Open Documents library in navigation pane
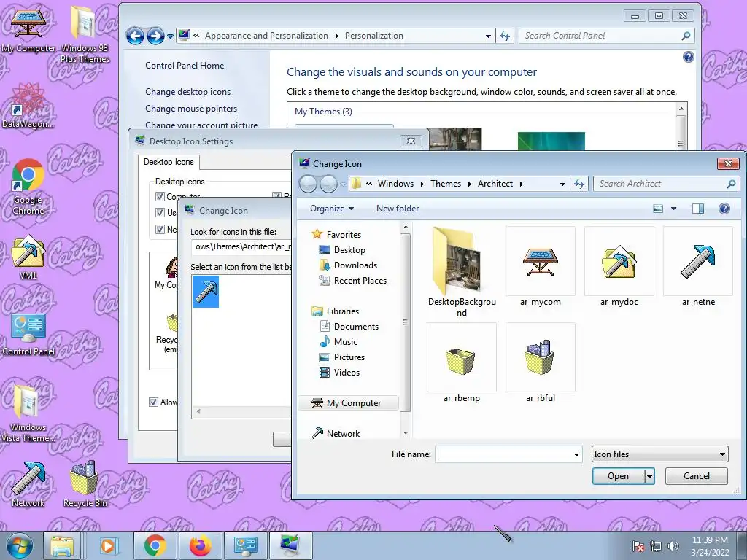The image size is (747, 560). pos(356,326)
